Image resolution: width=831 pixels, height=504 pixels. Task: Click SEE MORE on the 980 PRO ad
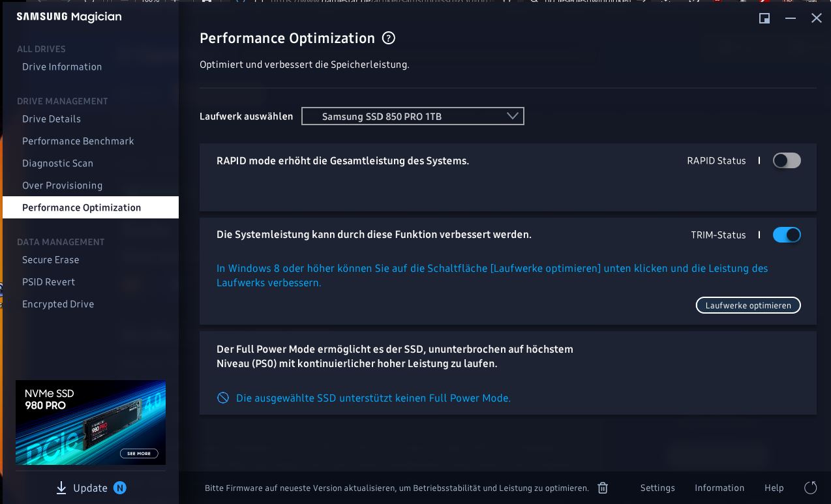click(139, 453)
